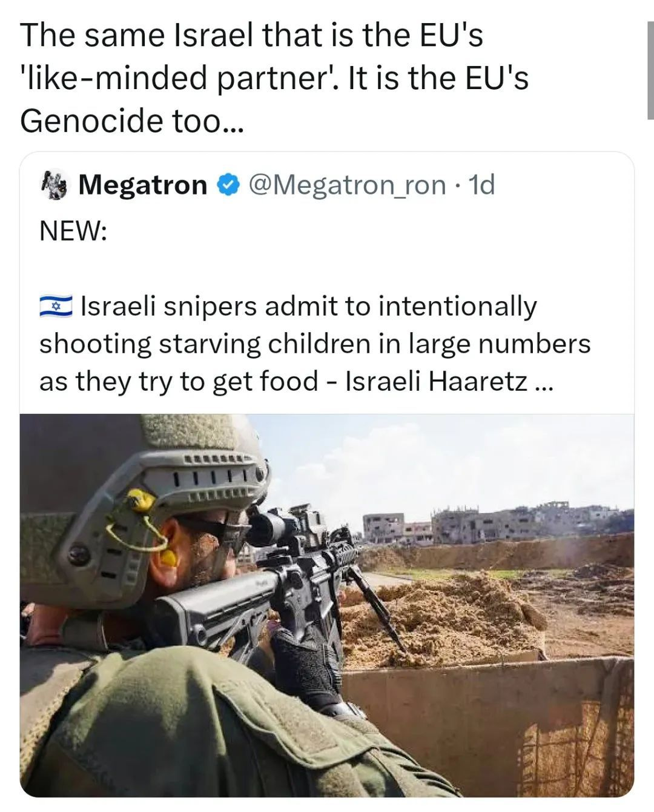
Task: Open the sniper photo attachment
Action: pos(327,605)
